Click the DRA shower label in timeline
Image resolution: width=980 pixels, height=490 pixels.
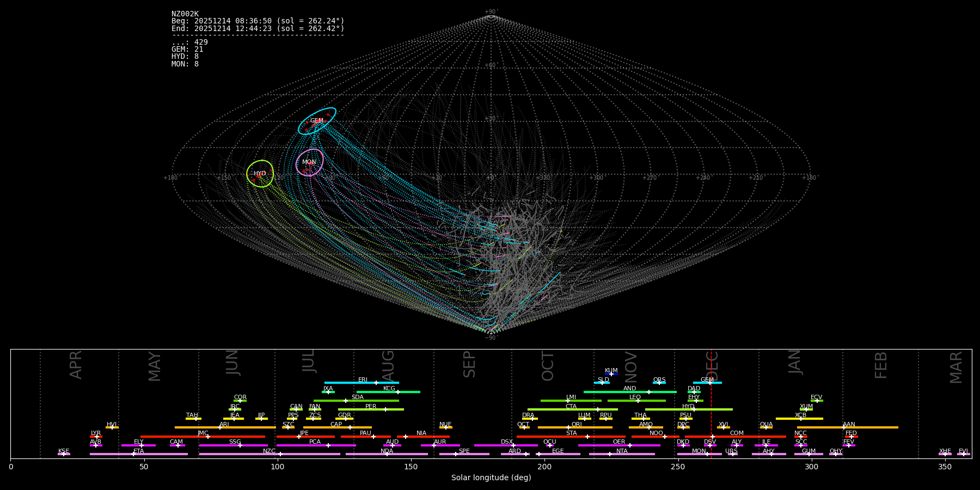(528, 415)
